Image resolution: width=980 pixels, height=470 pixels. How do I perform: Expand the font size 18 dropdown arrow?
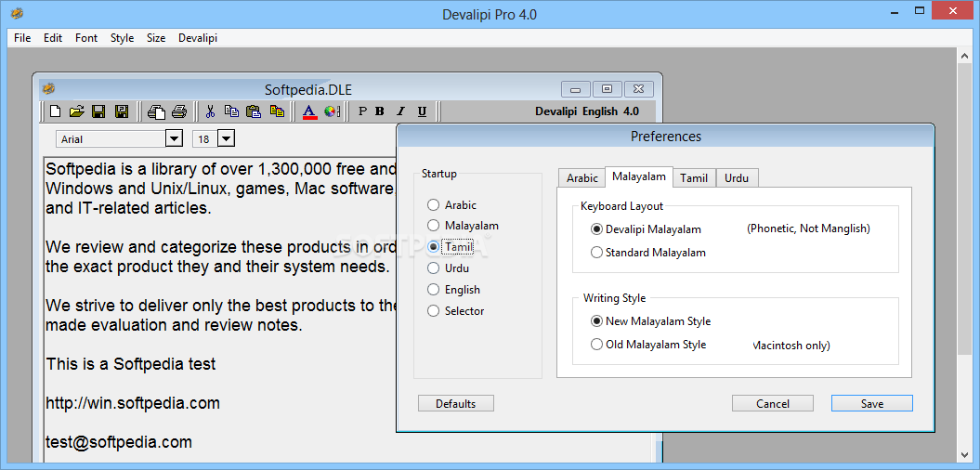point(226,138)
